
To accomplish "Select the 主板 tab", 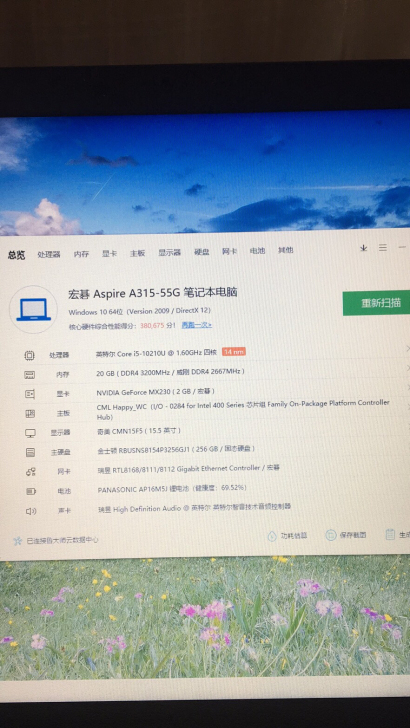I will click(x=137, y=253).
